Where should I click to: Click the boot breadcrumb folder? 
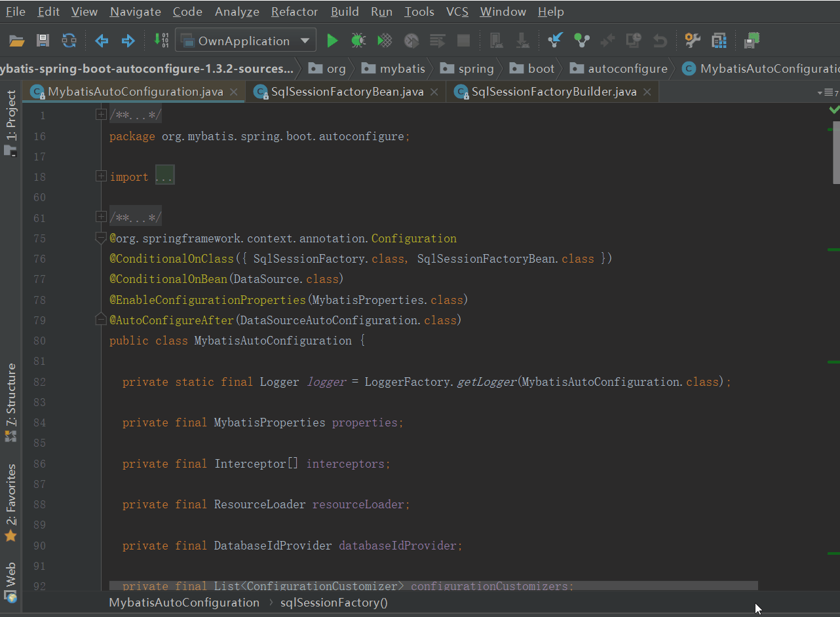click(x=533, y=68)
